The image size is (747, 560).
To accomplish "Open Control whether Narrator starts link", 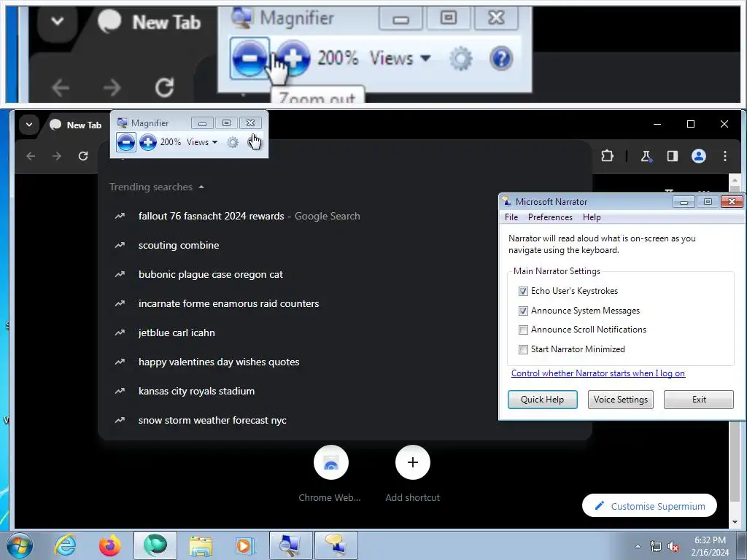I will pos(598,373).
